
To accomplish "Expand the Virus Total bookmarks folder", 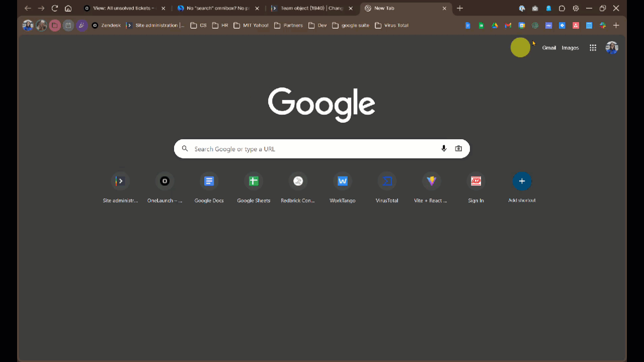I will 392,25.
